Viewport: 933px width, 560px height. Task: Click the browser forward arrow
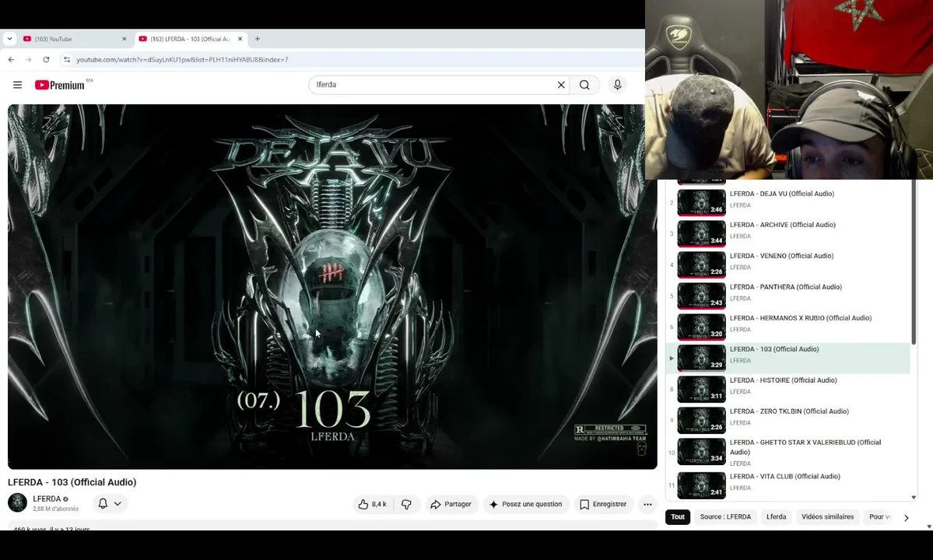(x=29, y=59)
